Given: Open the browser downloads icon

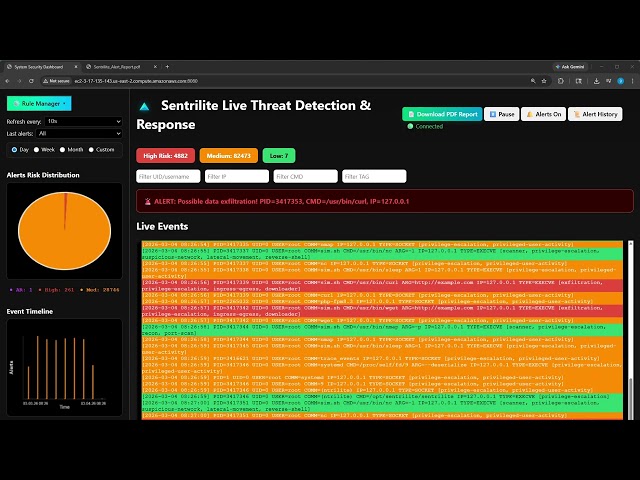Looking at the screenshot, I should pos(596,81).
